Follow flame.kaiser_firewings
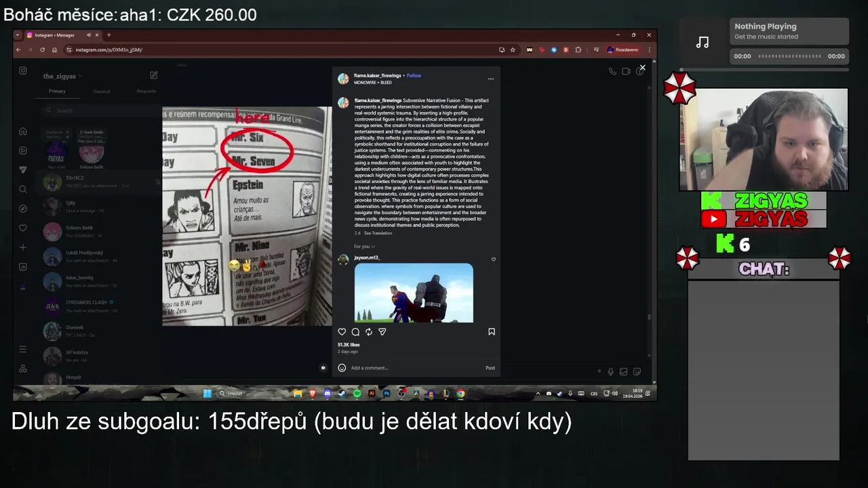Viewport: 868px width, 488px height. coord(414,76)
